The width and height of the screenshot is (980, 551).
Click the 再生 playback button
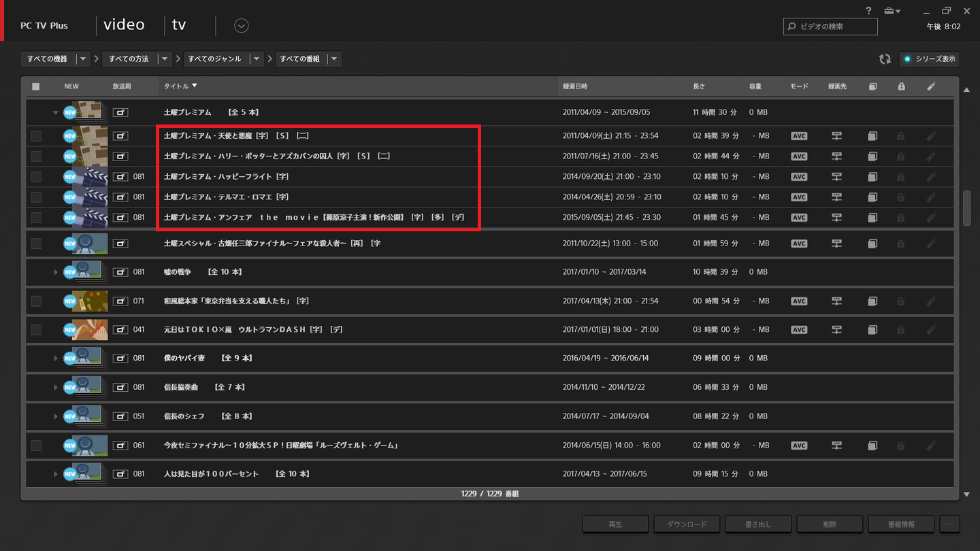tap(615, 524)
